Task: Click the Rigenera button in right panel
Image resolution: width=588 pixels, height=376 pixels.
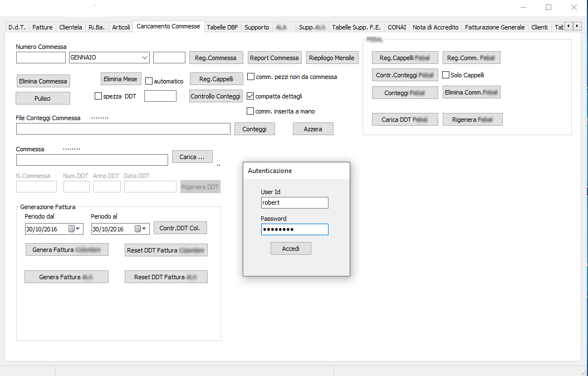Action: tap(472, 120)
